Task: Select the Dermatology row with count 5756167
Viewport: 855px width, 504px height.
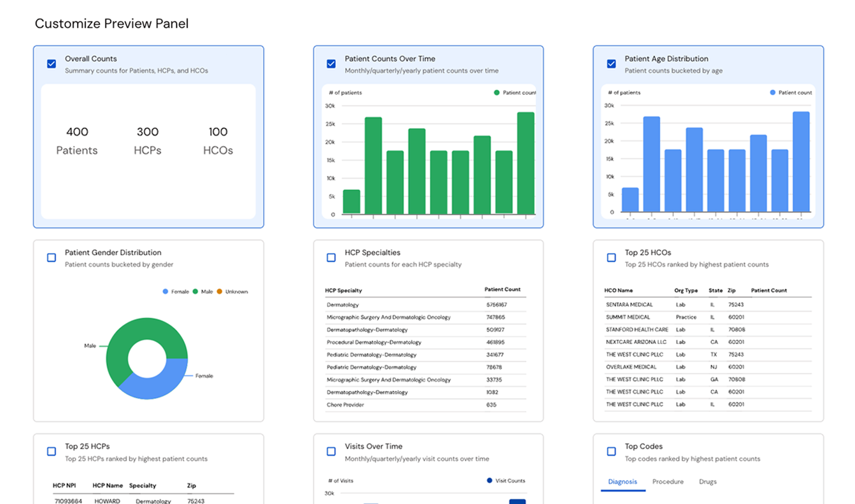Action: [425, 305]
